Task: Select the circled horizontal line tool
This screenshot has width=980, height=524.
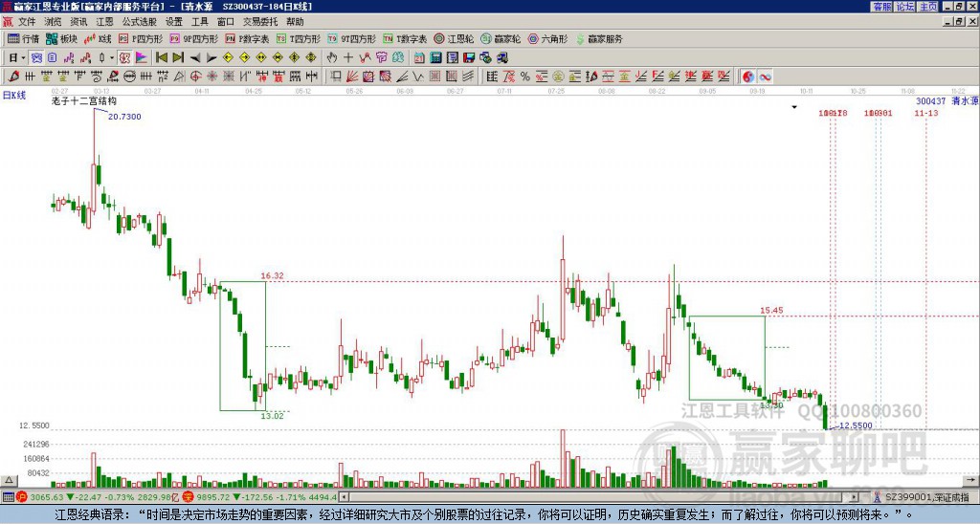Action: pyautogui.click(x=129, y=76)
